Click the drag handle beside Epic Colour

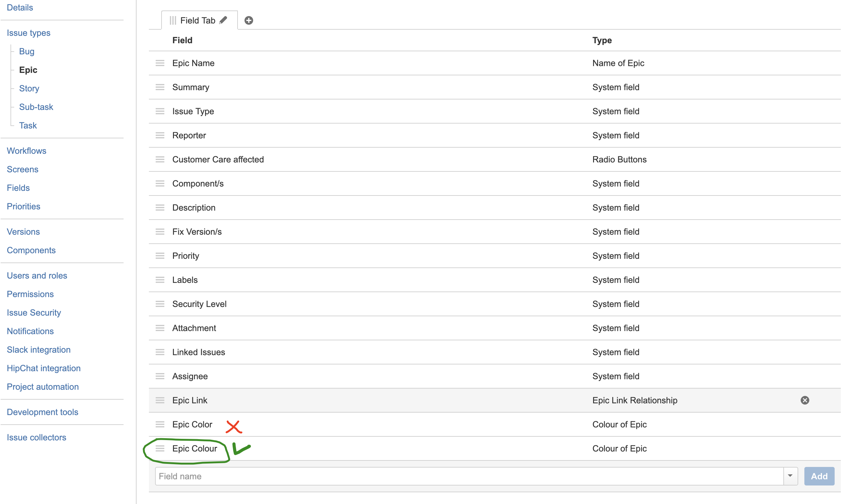click(160, 448)
